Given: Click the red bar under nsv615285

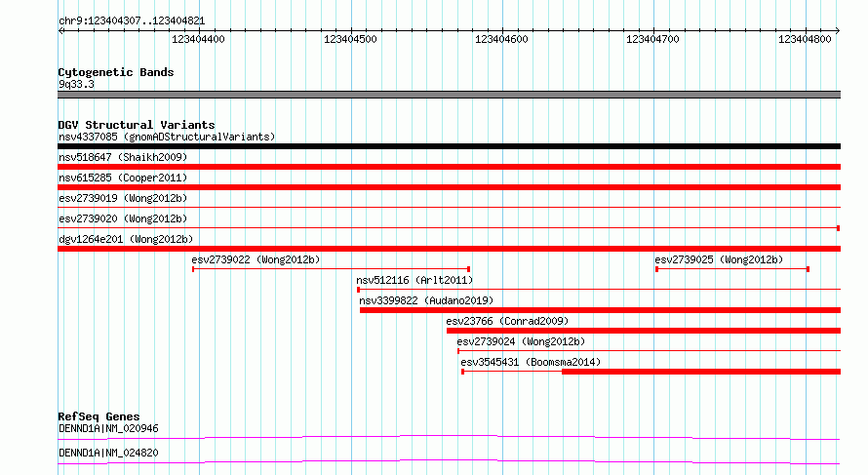Looking at the screenshot, I should (449, 187).
